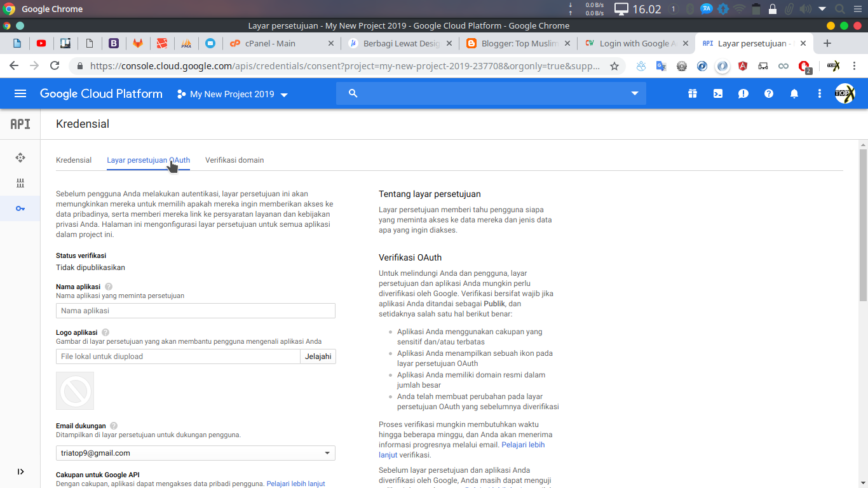The image size is (868, 488).
Task: Open the help question mark menu
Action: click(768, 93)
